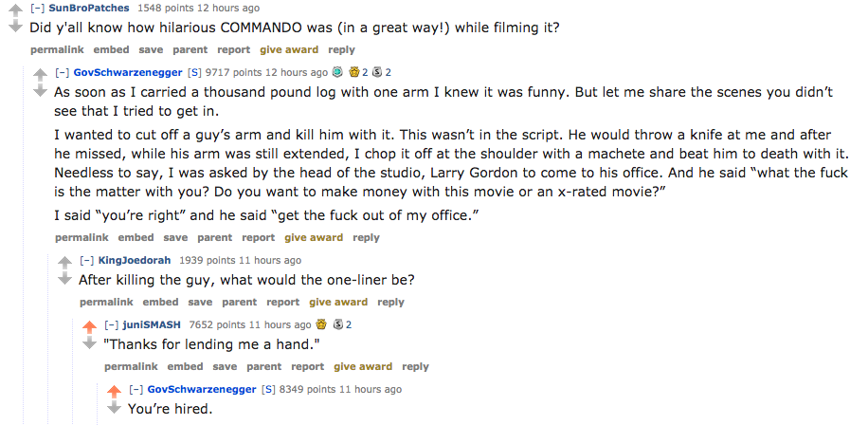Click the orange upvote arrow on juniSMASH's comment
The image size is (868, 425).
point(89,326)
